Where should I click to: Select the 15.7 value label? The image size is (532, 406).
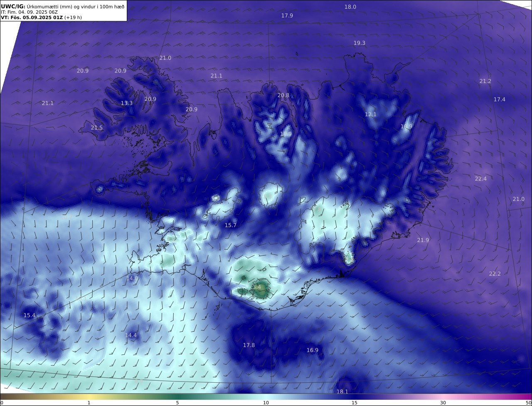click(231, 225)
